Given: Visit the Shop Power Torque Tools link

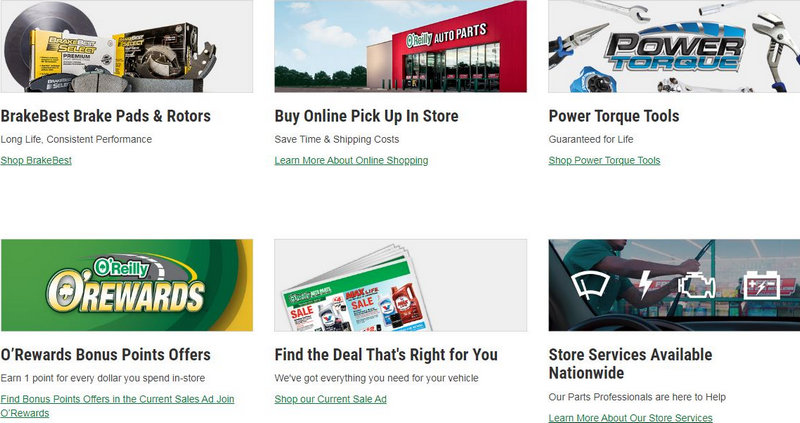Looking at the screenshot, I should click(x=604, y=160).
